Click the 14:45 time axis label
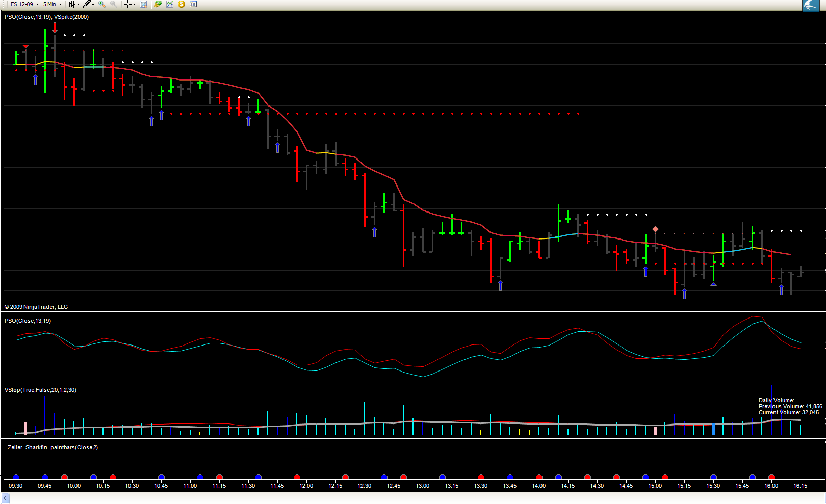 (626, 486)
